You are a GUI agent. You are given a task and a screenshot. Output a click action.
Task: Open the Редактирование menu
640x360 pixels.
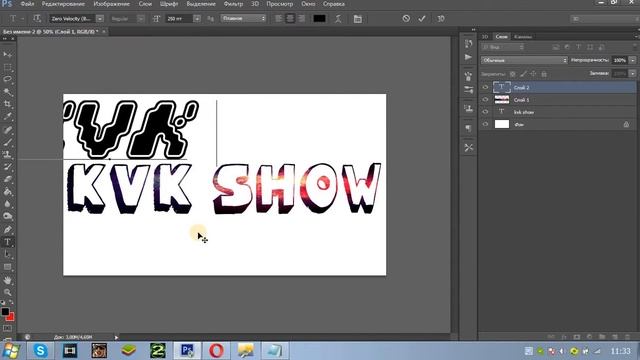click(x=63, y=4)
